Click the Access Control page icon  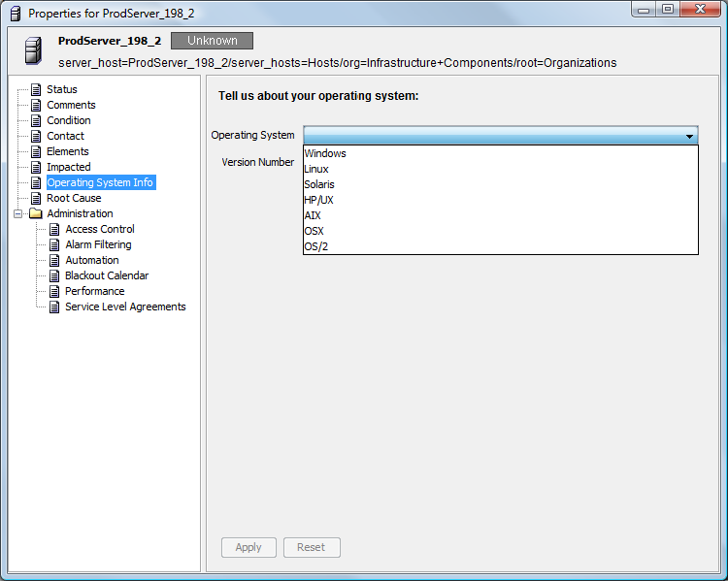[54, 229]
